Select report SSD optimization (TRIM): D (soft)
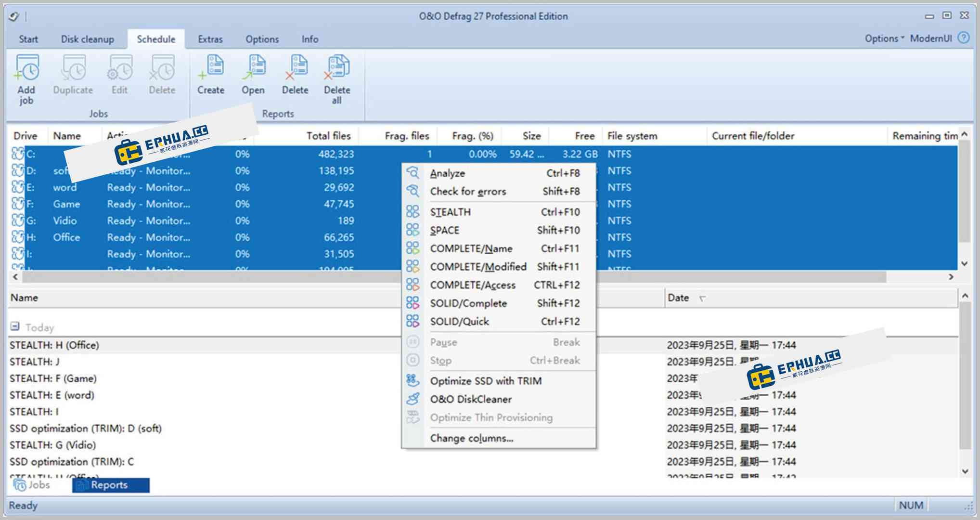Screen dimensions: 980x520 (x=86, y=428)
